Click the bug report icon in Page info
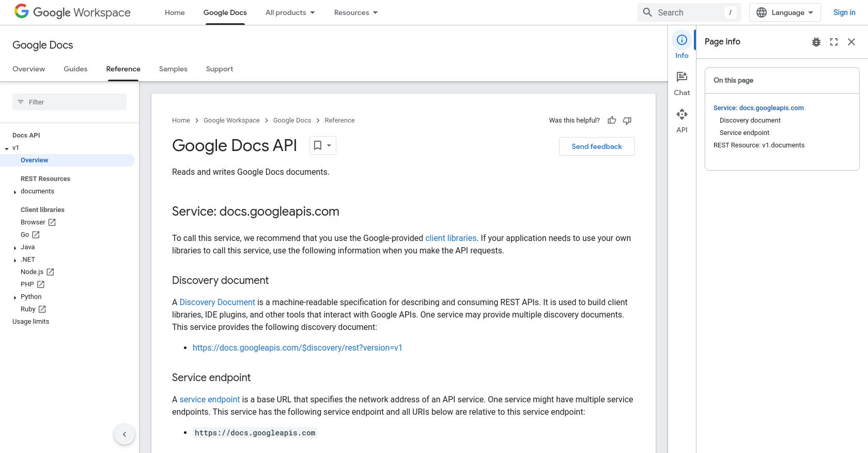Viewport: 868px width, 453px height. 816,42
